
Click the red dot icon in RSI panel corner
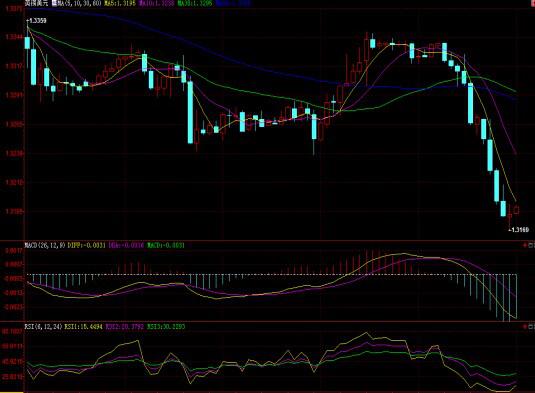coord(525,327)
